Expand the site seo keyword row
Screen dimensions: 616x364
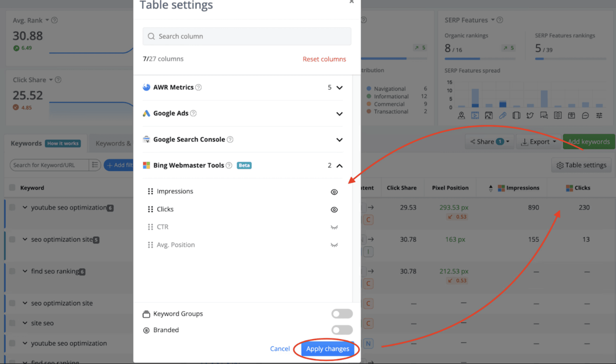tap(25, 323)
